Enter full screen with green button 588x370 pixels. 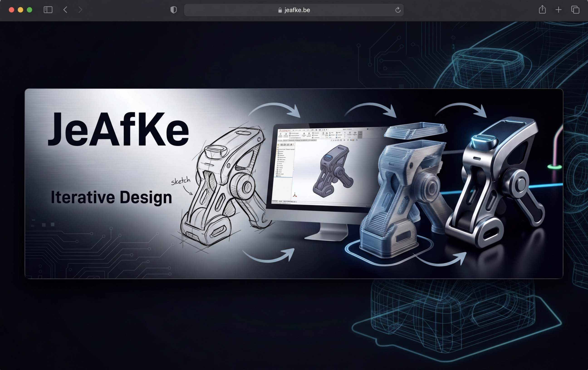coord(29,10)
